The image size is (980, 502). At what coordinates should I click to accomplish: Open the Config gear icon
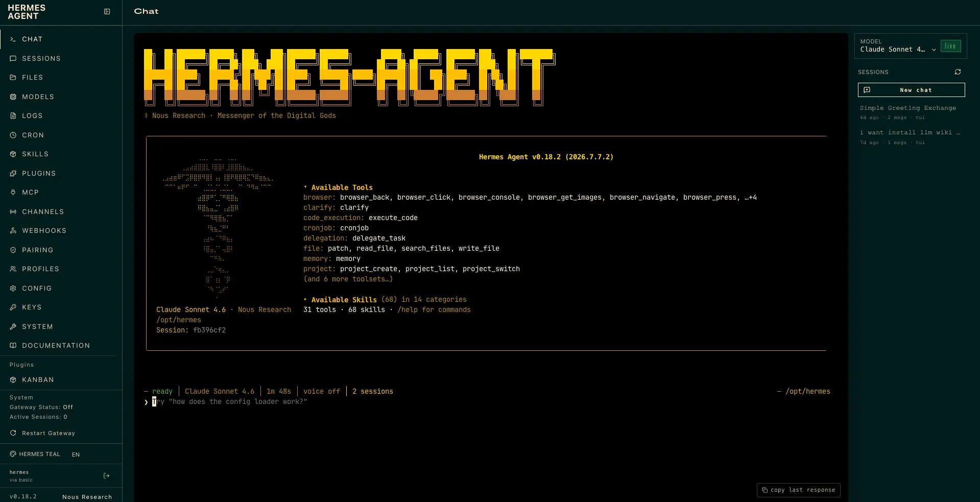click(x=13, y=288)
